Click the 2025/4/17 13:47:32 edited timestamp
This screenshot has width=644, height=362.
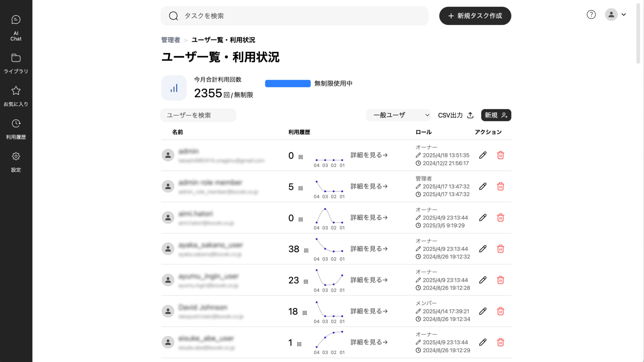click(446, 186)
